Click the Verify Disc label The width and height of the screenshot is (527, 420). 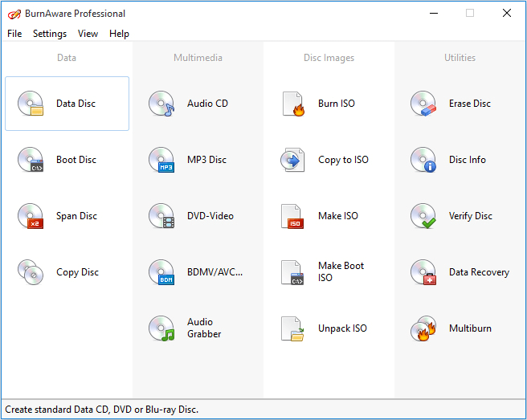coord(471,216)
